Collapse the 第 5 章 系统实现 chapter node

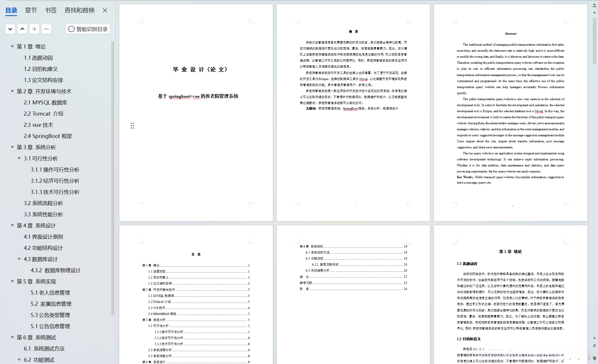click(12, 281)
